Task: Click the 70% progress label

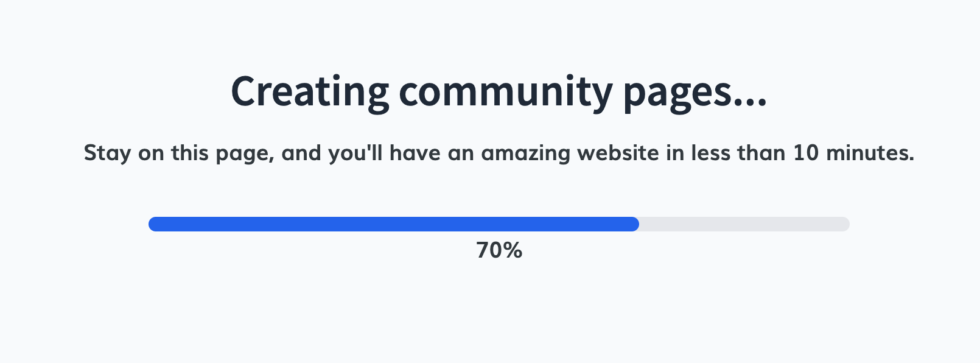Action: pyautogui.click(x=499, y=250)
